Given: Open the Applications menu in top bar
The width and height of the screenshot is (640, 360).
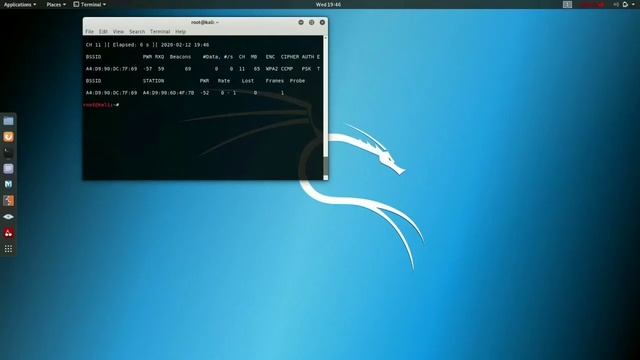Looking at the screenshot, I should 20,4.
